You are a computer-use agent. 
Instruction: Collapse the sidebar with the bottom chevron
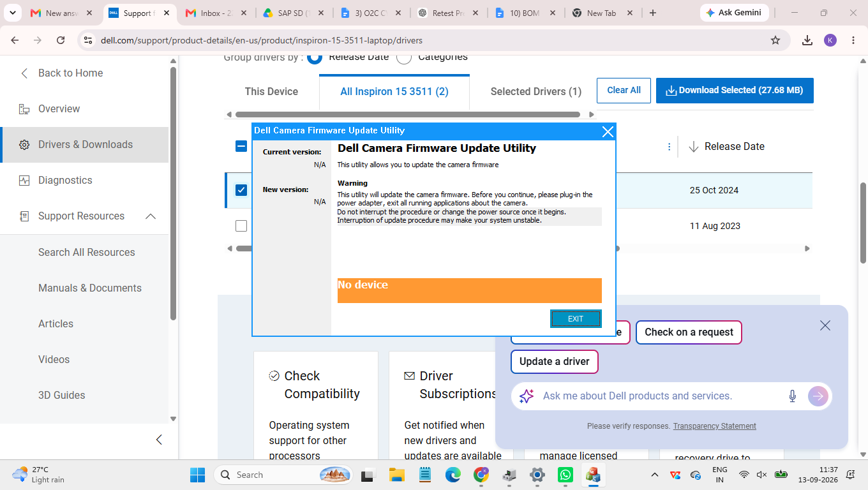coord(159,440)
